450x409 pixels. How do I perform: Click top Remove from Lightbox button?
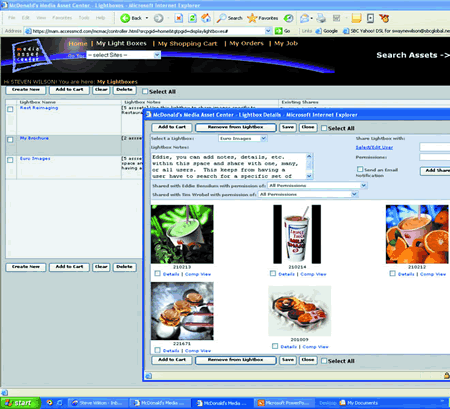236,127
